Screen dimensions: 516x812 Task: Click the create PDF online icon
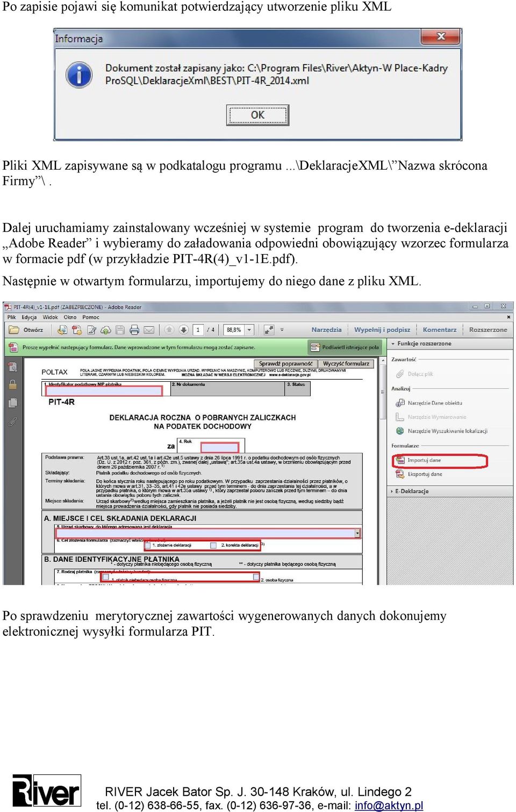62,330
